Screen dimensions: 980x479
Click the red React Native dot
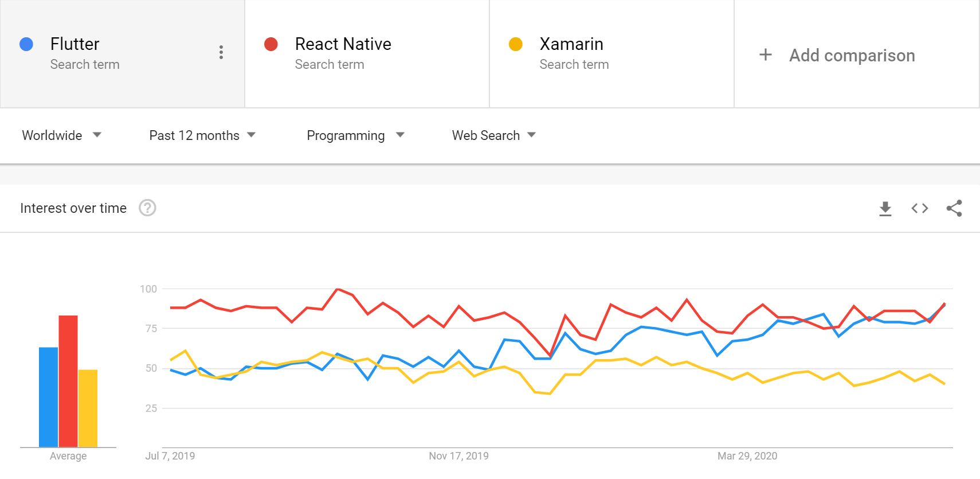271,44
